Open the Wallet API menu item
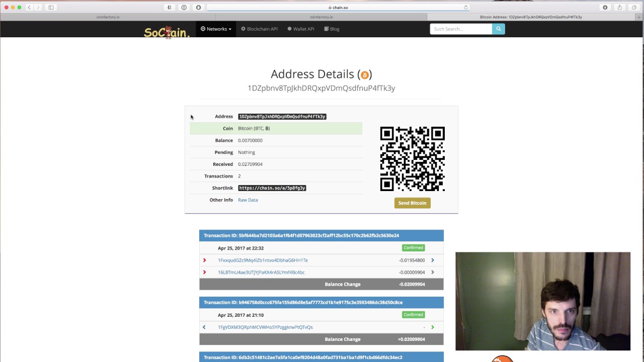This screenshot has height=362, width=644. (301, 29)
